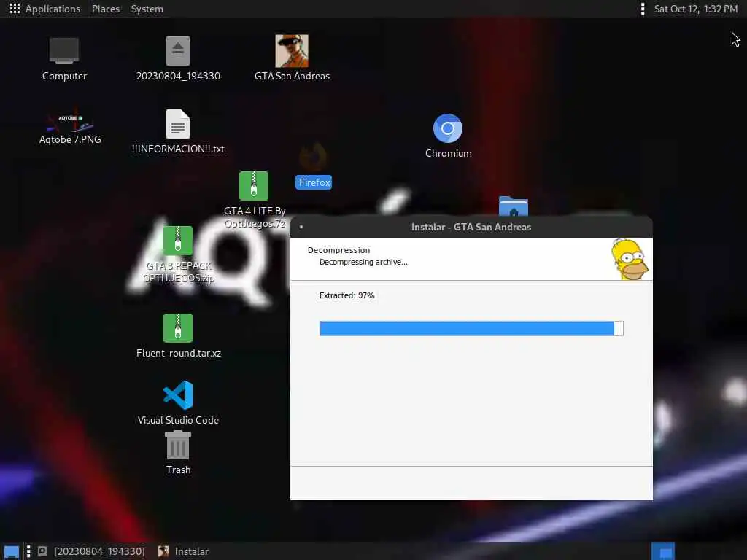Launch the GTA San Andreas desktop shortcut
747x560 pixels.
tap(292, 51)
